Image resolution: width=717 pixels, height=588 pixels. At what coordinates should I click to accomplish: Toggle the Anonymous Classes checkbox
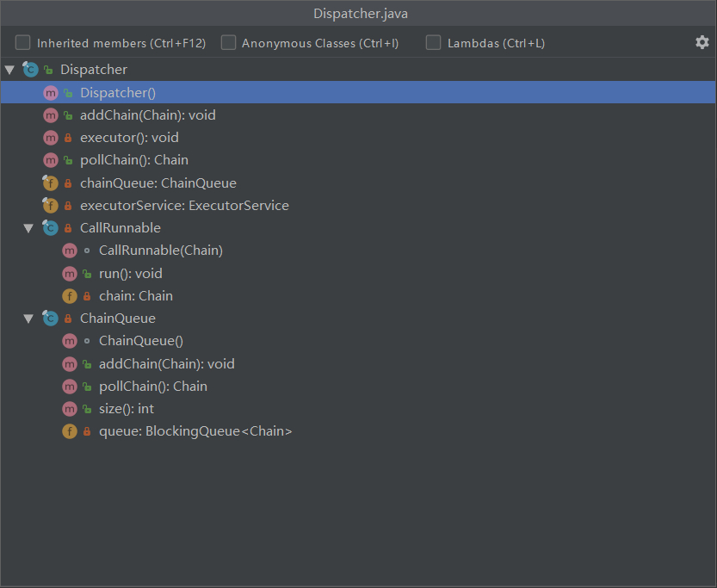[228, 42]
